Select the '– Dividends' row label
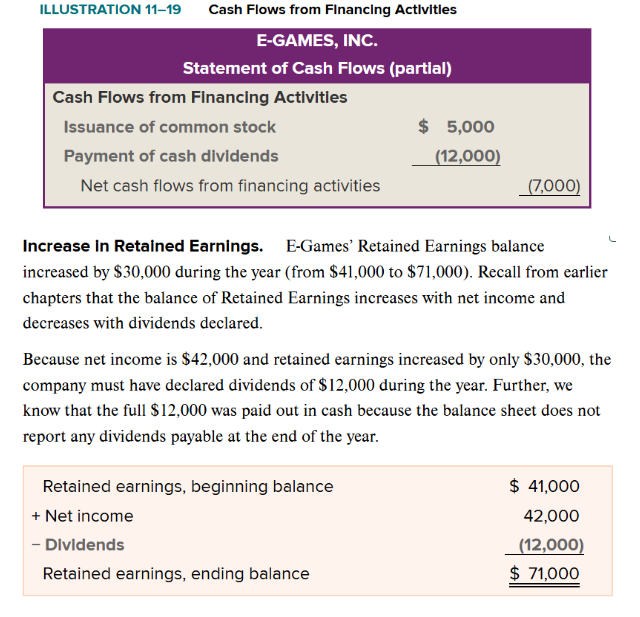 point(78,545)
